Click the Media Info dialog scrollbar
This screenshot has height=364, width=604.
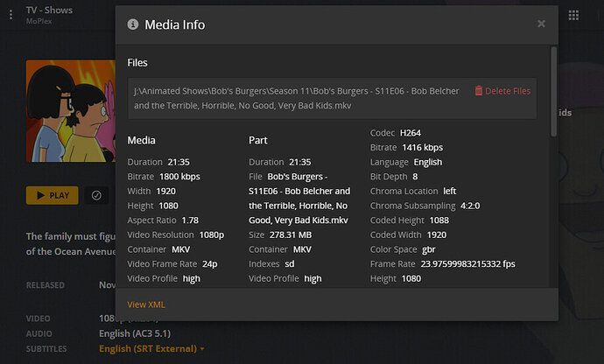tap(553, 92)
